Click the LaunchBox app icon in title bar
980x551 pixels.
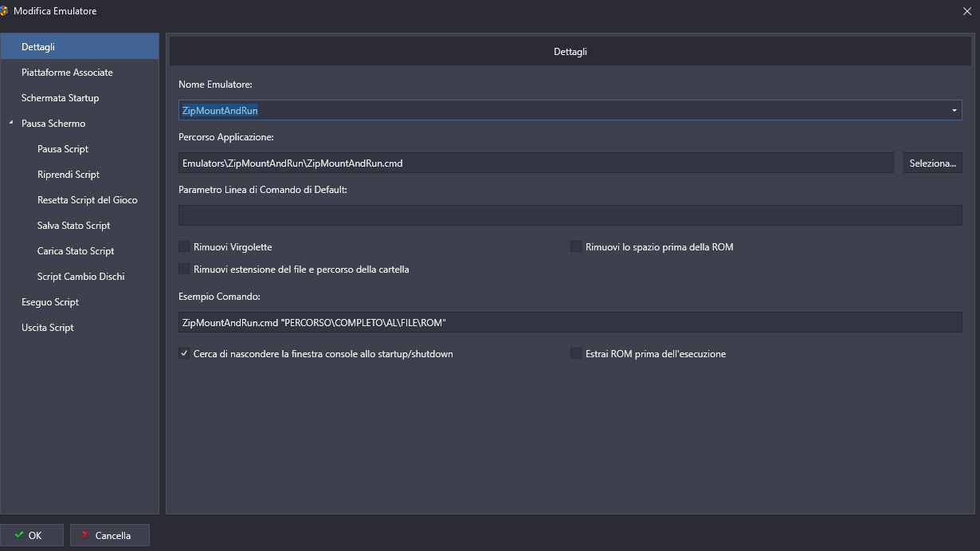(4, 11)
